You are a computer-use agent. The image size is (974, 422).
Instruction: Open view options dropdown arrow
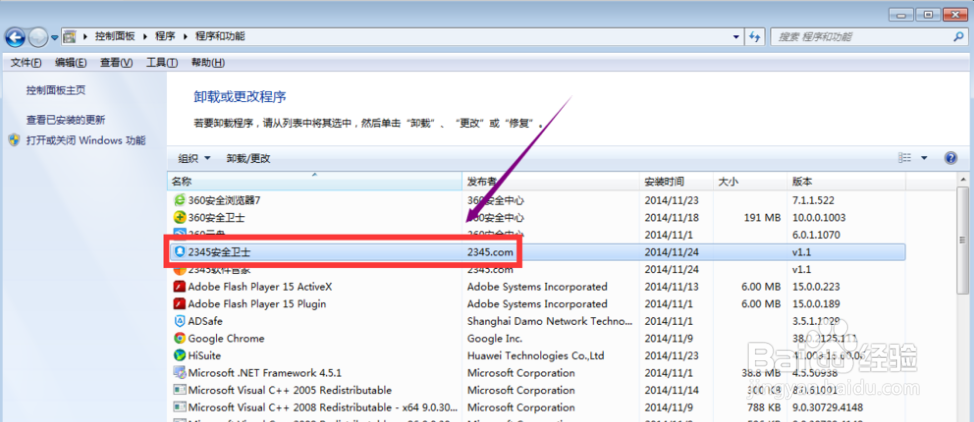point(924,158)
